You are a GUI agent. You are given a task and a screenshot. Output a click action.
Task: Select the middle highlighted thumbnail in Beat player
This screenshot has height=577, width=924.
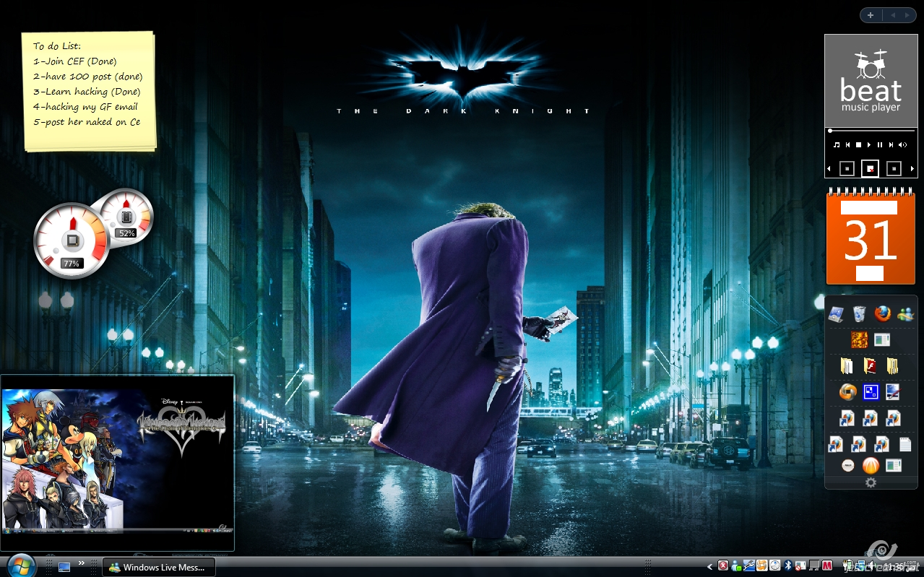871,168
